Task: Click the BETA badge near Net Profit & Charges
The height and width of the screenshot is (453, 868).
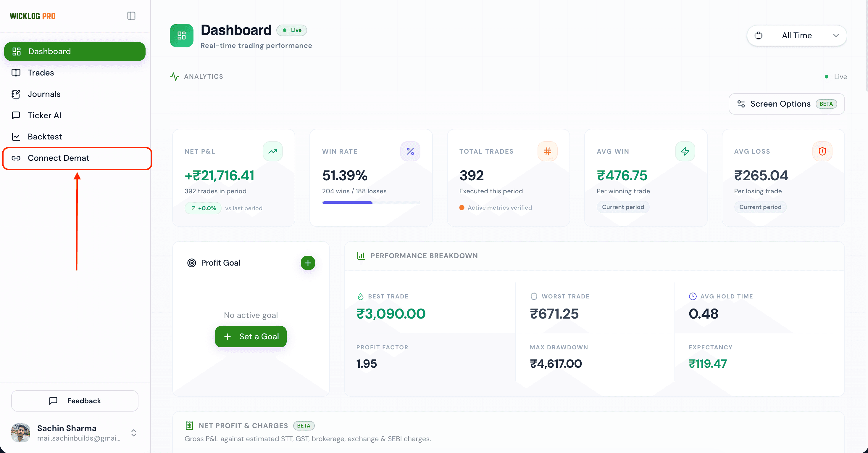Action: pyautogui.click(x=304, y=425)
